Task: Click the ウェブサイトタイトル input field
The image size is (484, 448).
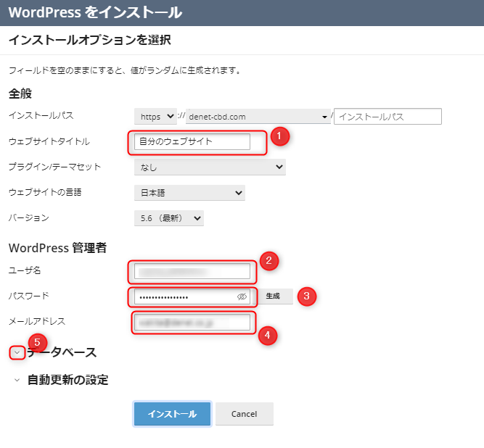Action: pos(192,141)
